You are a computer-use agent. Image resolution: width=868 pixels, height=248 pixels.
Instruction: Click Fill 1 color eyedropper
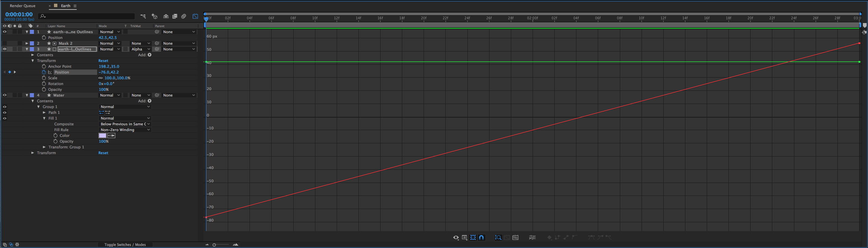[111, 136]
